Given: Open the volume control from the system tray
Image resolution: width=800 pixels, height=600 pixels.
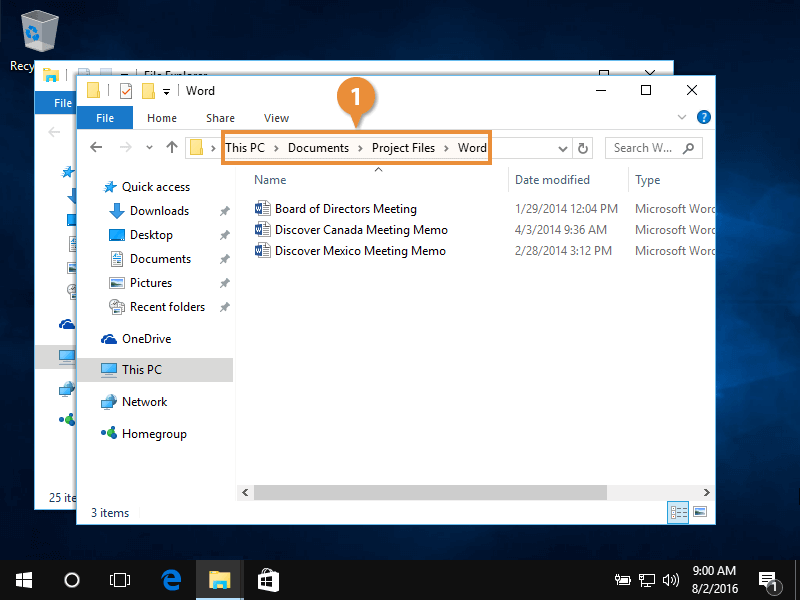Looking at the screenshot, I should [x=670, y=579].
